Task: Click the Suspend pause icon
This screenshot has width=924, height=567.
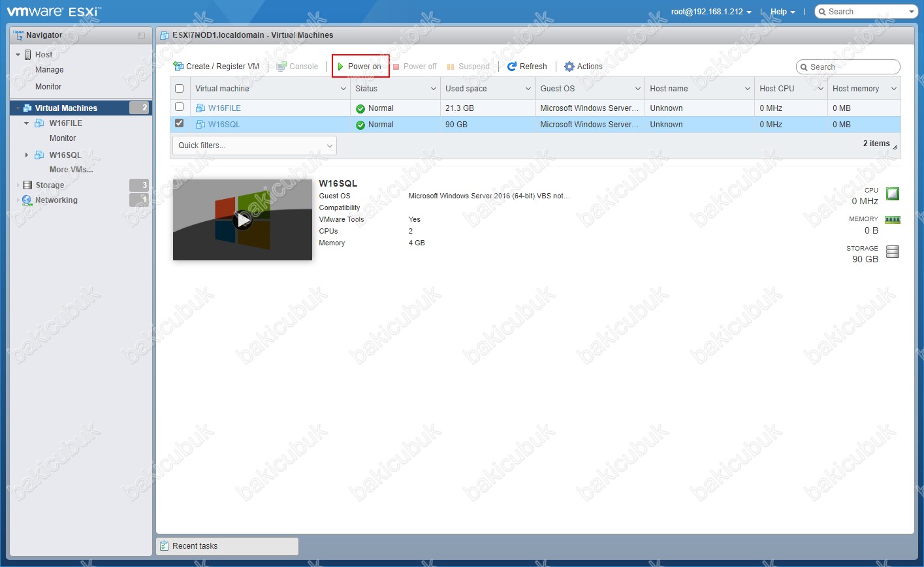Action: 451,67
